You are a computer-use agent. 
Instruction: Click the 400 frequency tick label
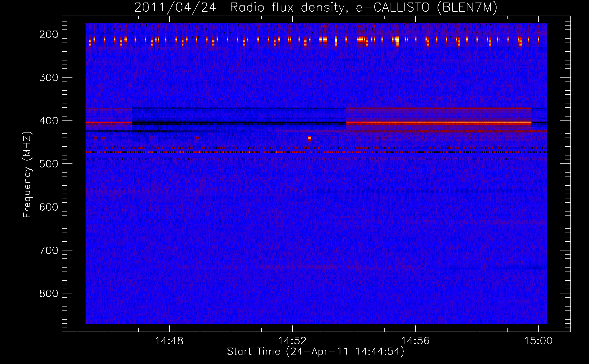pos(48,121)
